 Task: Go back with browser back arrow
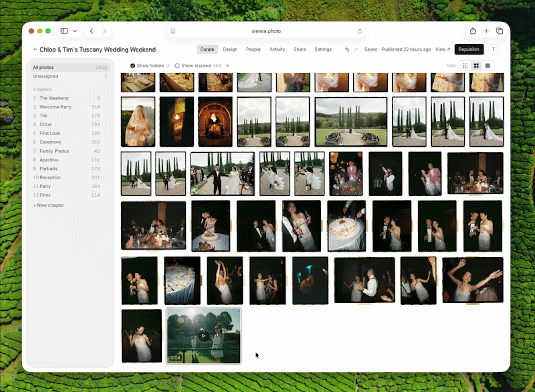[91, 31]
